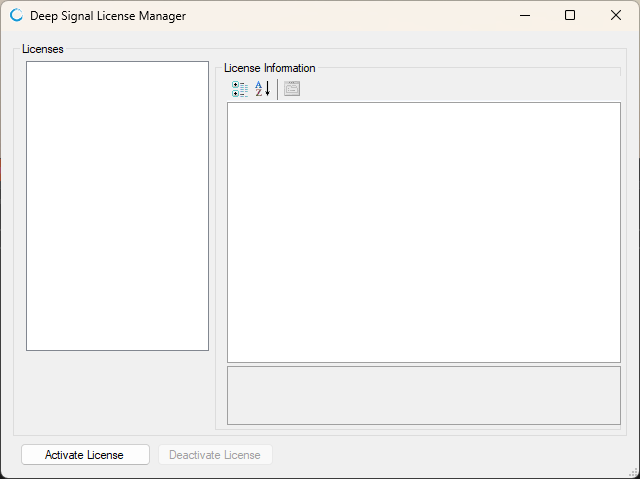Click the Deep Signal app icon in title bar

tap(16, 16)
